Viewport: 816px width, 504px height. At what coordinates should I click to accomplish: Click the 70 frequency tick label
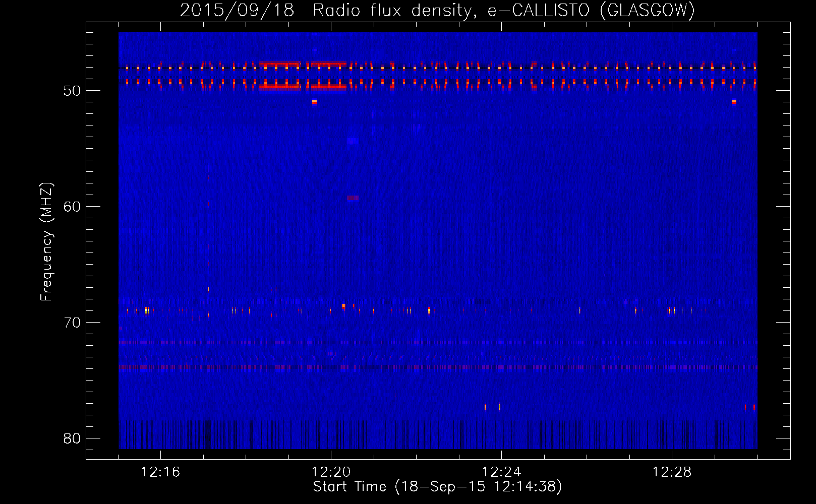pos(72,323)
